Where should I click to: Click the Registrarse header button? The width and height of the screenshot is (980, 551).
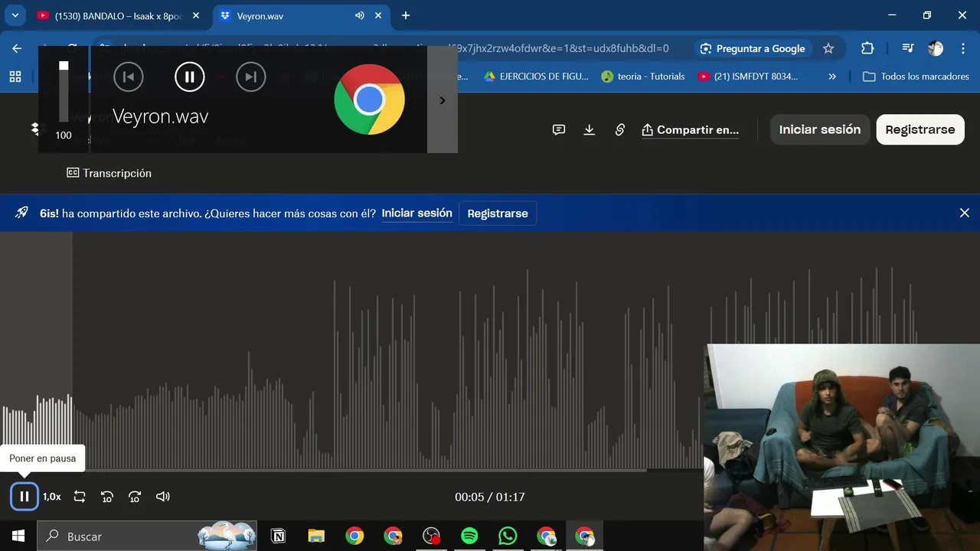pos(920,129)
